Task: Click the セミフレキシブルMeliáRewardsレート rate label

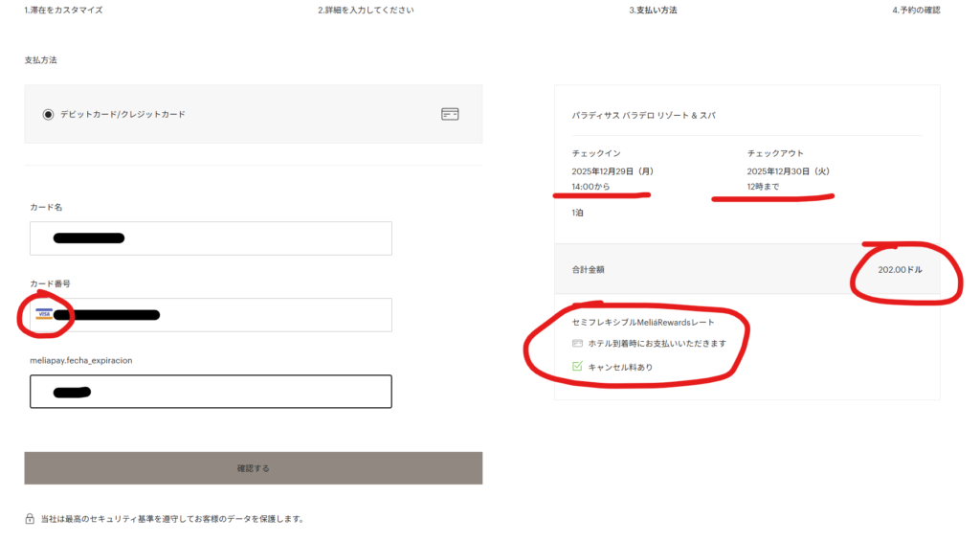Action: [x=642, y=323]
